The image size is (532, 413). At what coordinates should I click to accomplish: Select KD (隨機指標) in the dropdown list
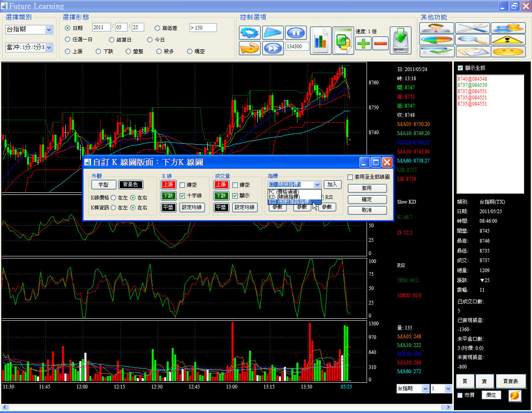pyautogui.click(x=294, y=197)
